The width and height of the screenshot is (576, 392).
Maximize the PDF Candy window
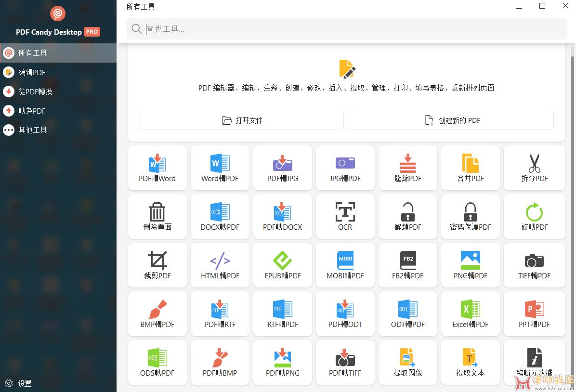542,6
